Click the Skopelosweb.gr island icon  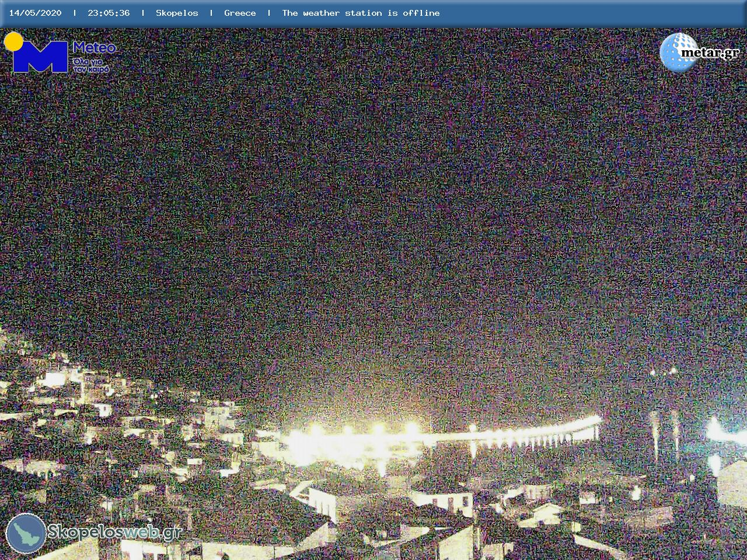coord(26,533)
